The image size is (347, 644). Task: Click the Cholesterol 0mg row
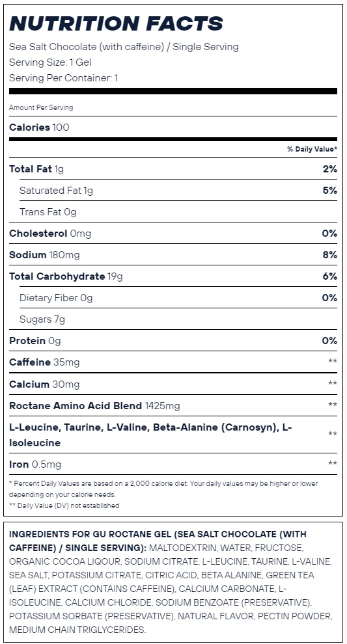(x=173, y=234)
